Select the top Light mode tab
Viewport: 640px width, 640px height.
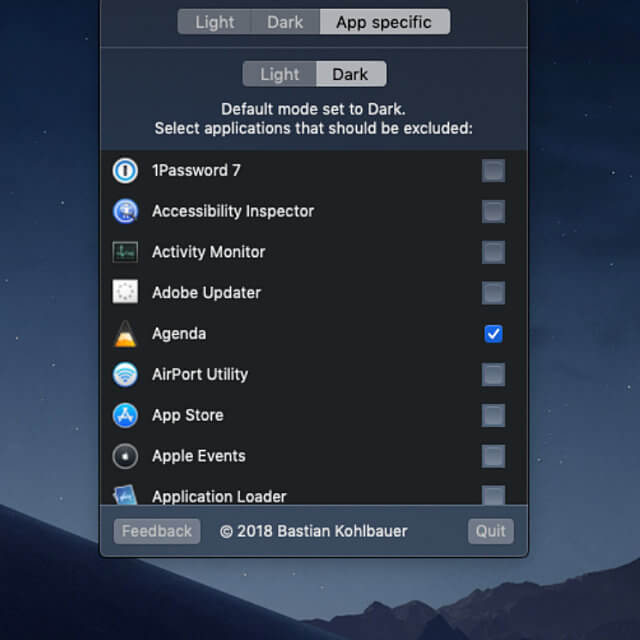tap(214, 22)
